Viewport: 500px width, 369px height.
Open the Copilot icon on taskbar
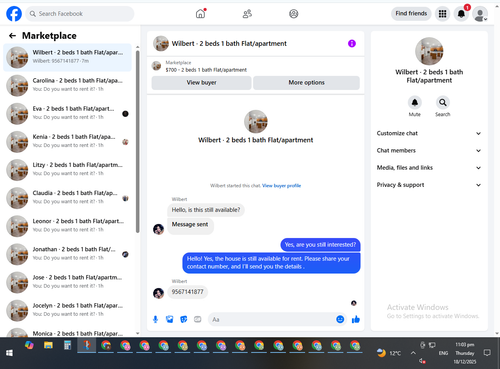click(x=29, y=345)
